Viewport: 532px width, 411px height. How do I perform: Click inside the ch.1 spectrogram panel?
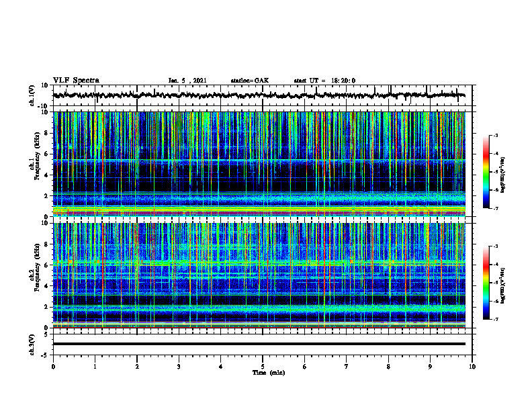point(259,164)
